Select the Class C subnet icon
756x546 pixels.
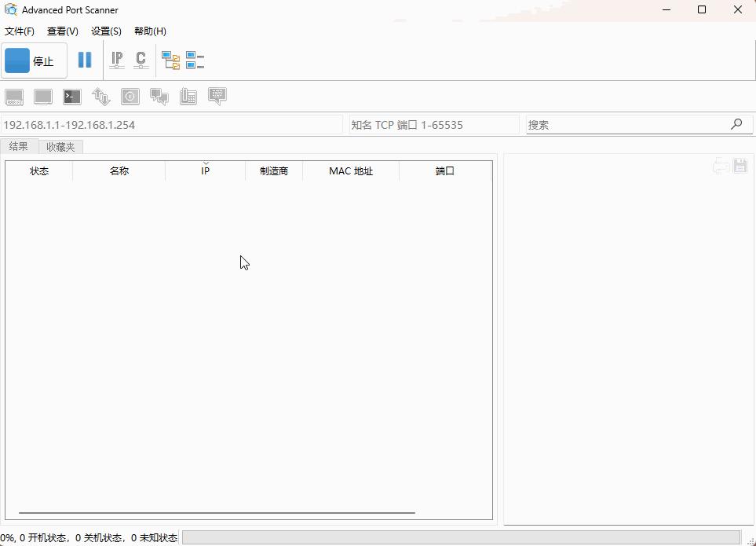[x=141, y=60]
